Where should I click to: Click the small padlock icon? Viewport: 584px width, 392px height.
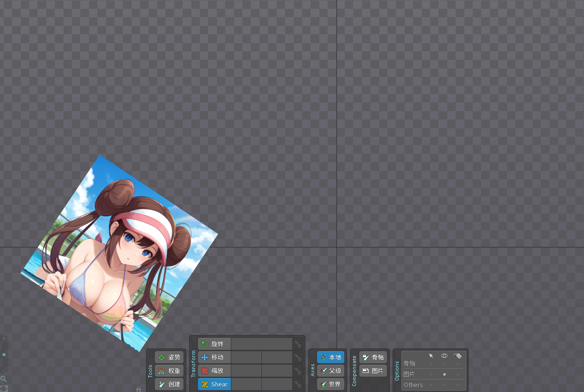click(139, 389)
